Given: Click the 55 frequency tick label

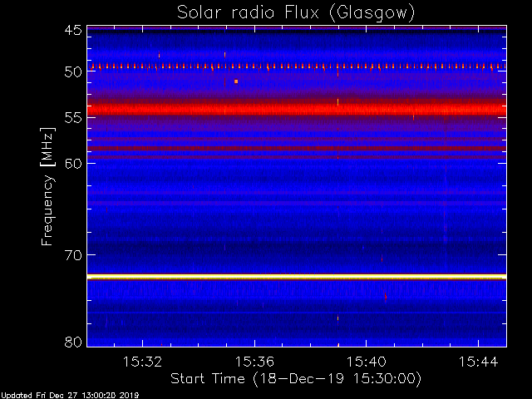Looking at the screenshot, I should (73, 118).
